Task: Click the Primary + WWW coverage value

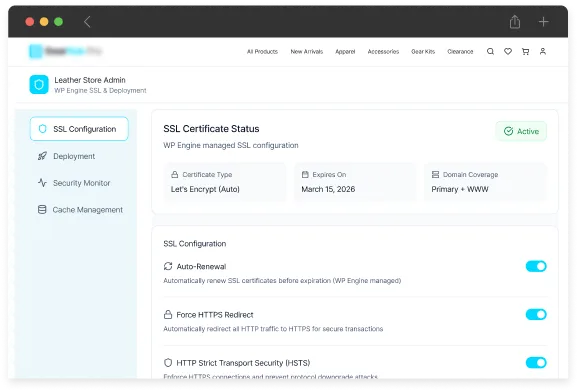Action: pos(460,189)
